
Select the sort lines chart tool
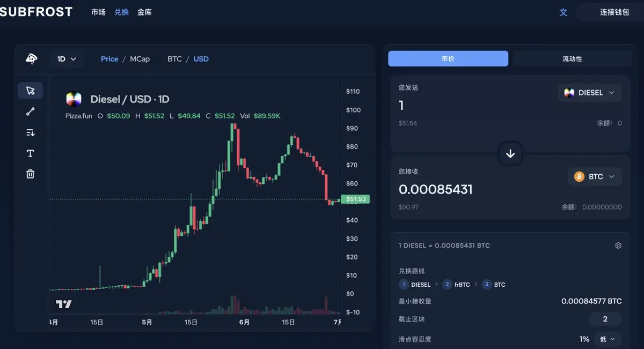pyautogui.click(x=31, y=132)
